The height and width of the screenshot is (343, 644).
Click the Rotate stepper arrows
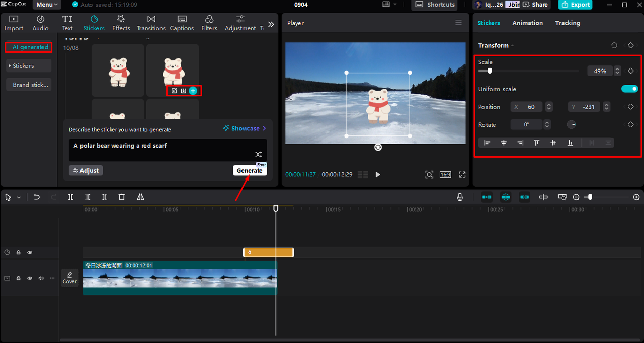(x=547, y=124)
